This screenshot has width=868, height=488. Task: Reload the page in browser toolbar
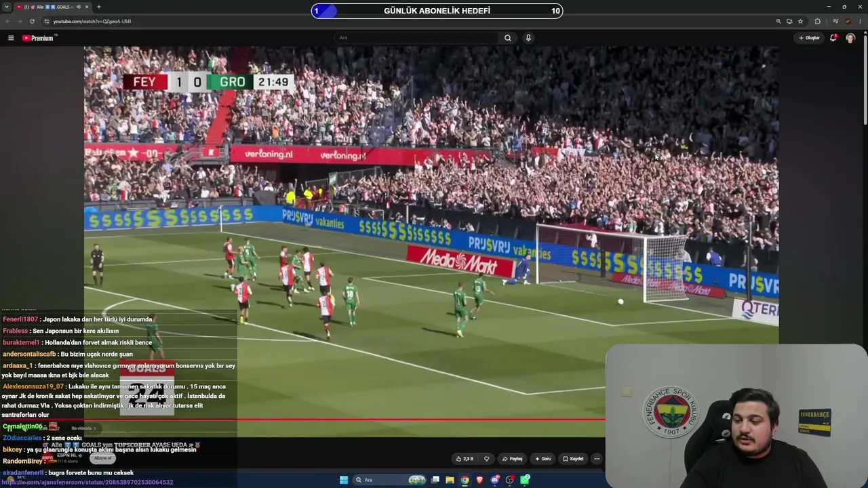coord(32,21)
